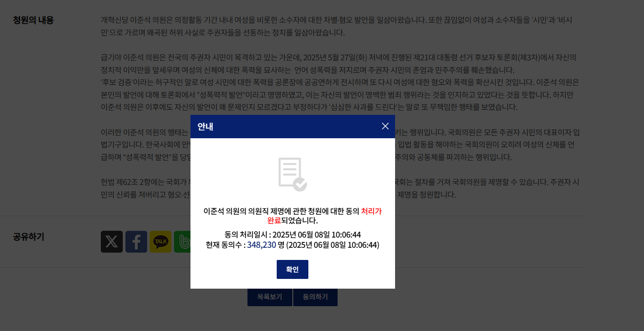Viewport: 644px width, 331px height.
Task: Click the 동의하기 agree button
Action: click(x=315, y=297)
